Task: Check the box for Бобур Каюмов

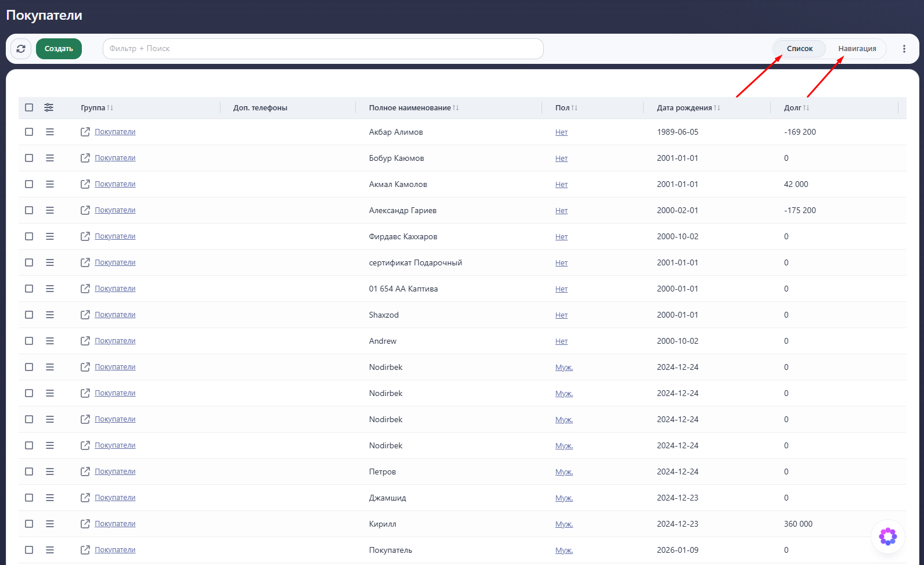Action: pyautogui.click(x=29, y=158)
